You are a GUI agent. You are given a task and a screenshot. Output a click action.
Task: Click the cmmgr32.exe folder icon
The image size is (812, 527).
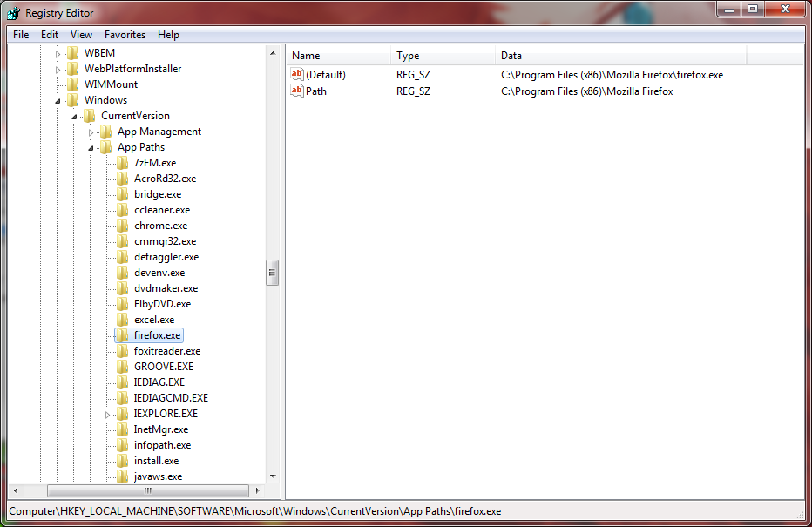pos(123,241)
